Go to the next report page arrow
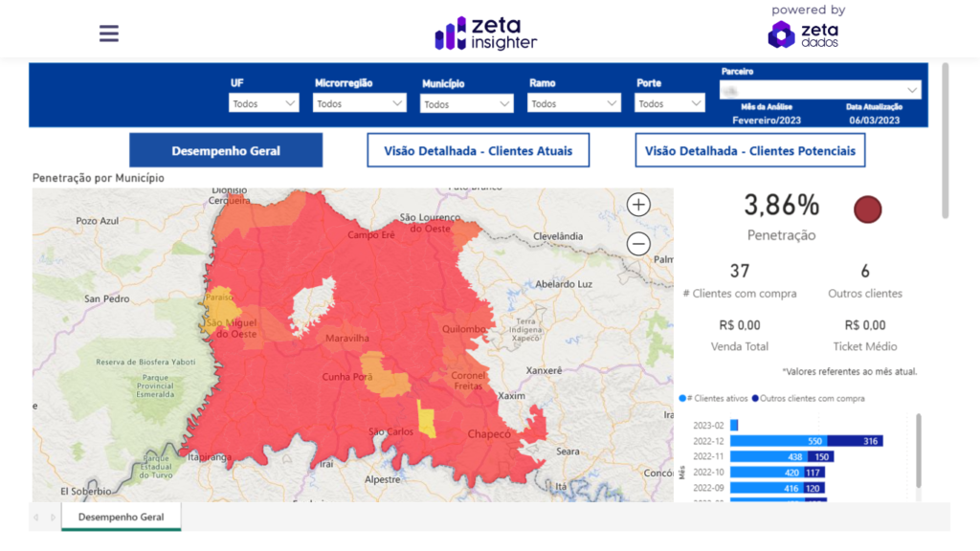 coord(51,518)
